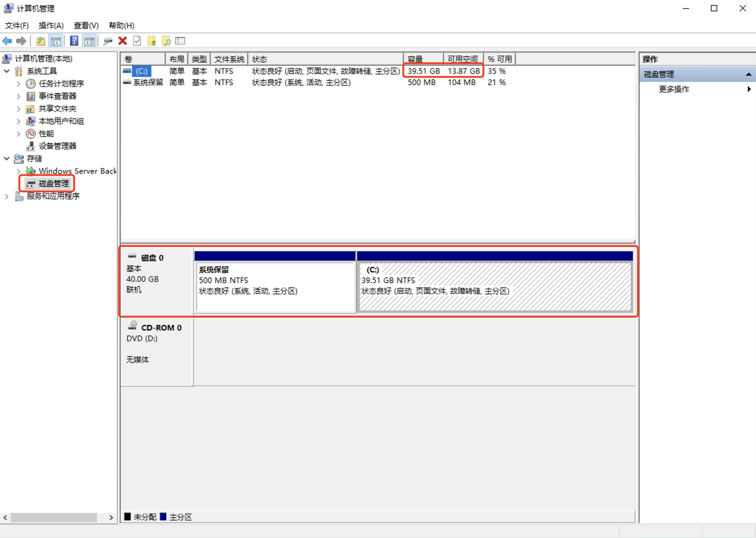Click the 系统工具 tools icon
The height and width of the screenshot is (538, 756).
tap(19, 71)
